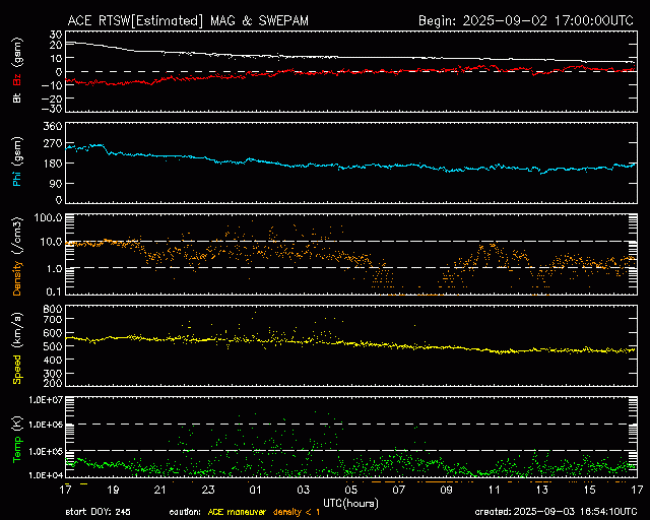The width and height of the screenshot is (650, 520).
Task: Click the yellow 'ACE maneuver' legend text
Action: tap(236, 512)
